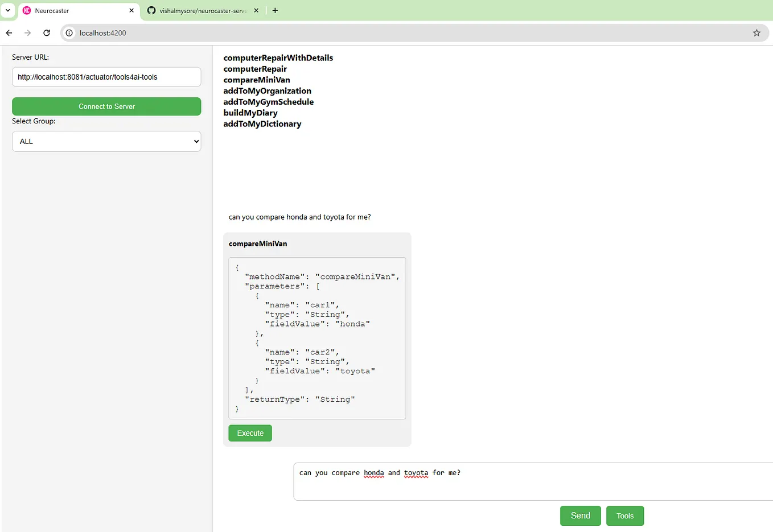This screenshot has width=773, height=532.
Task: Click the grayed forward navigation arrow
Action: pos(27,32)
